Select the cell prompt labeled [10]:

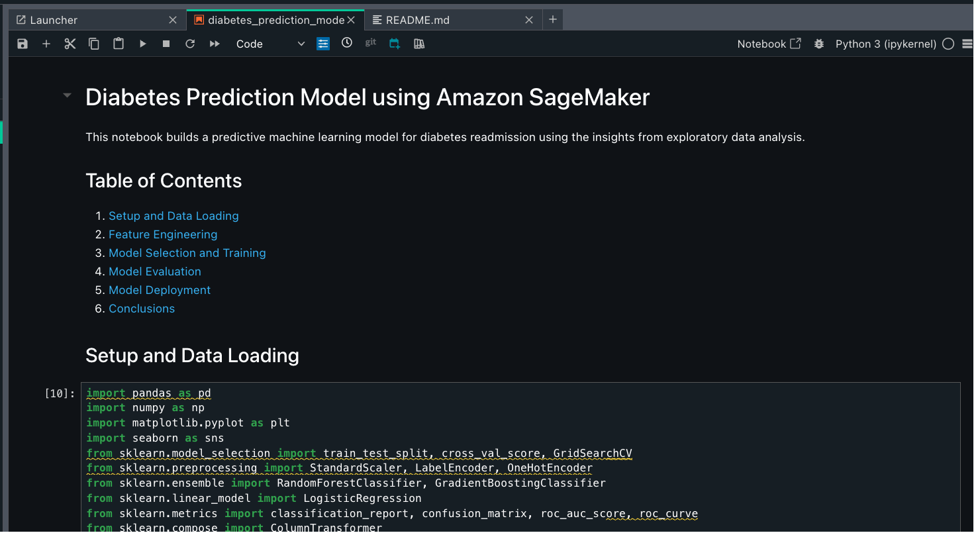coord(60,393)
